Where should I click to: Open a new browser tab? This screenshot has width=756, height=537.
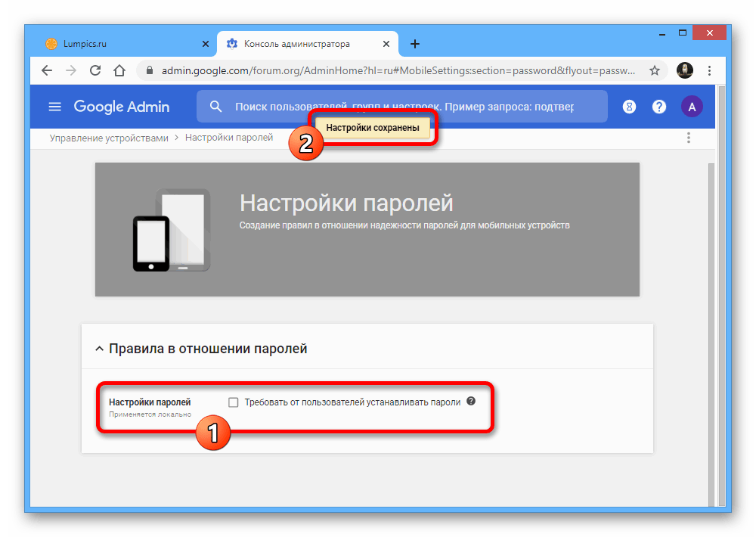pos(414,44)
